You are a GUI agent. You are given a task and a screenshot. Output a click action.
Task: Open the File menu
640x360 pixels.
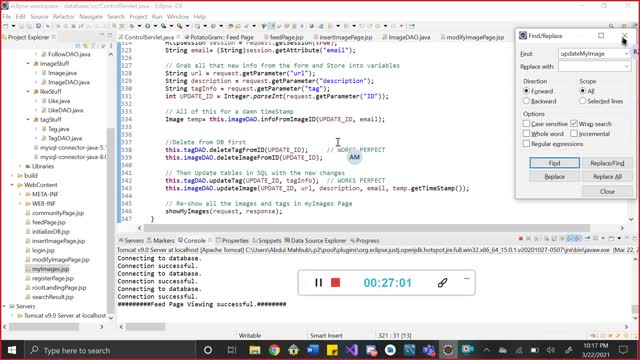click(x=7, y=16)
